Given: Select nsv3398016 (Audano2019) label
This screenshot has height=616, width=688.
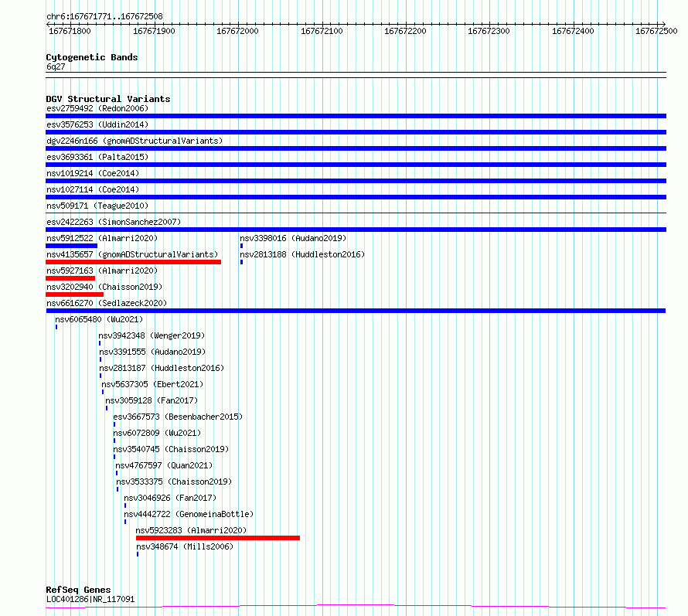Looking at the screenshot, I should point(293,238).
